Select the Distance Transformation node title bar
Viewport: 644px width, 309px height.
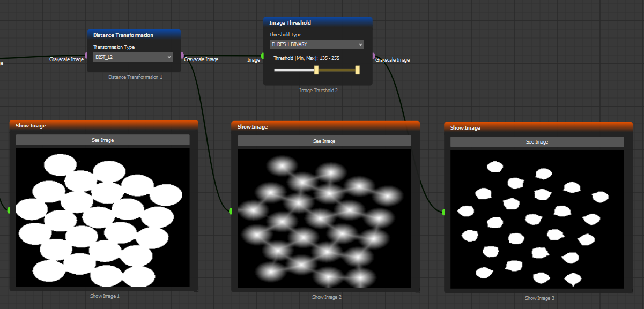click(134, 35)
